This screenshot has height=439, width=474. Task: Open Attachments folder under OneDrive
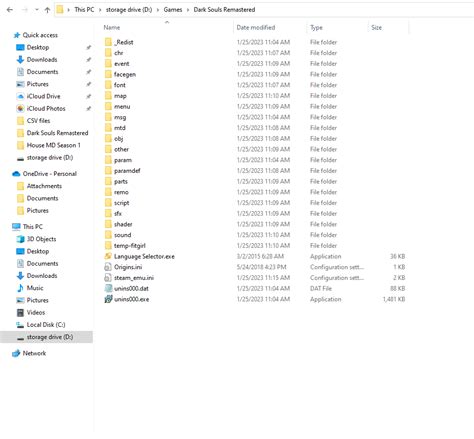point(44,186)
